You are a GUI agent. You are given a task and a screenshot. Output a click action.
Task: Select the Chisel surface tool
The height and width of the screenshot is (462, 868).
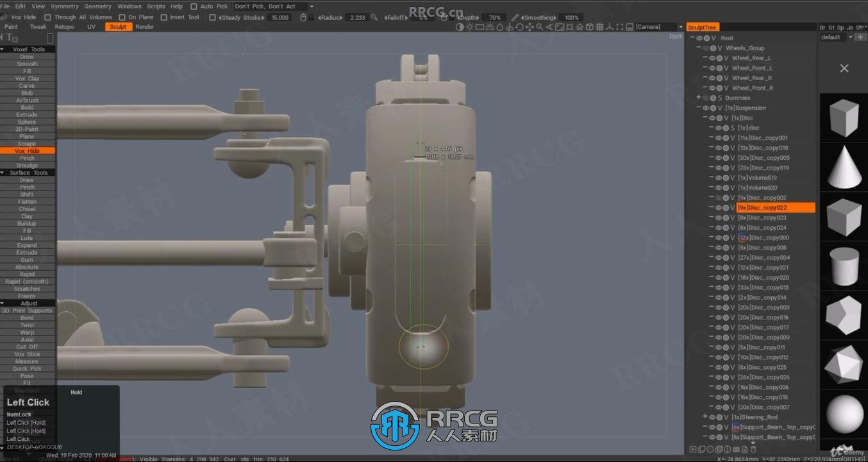pyautogui.click(x=27, y=209)
